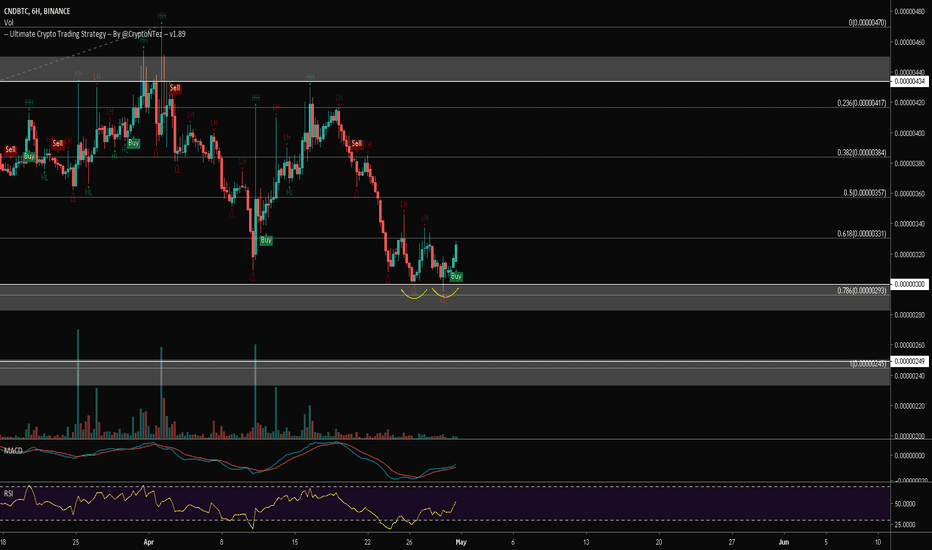
Task: Click the 0.00000220 price axis value
Action: (x=909, y=406)
